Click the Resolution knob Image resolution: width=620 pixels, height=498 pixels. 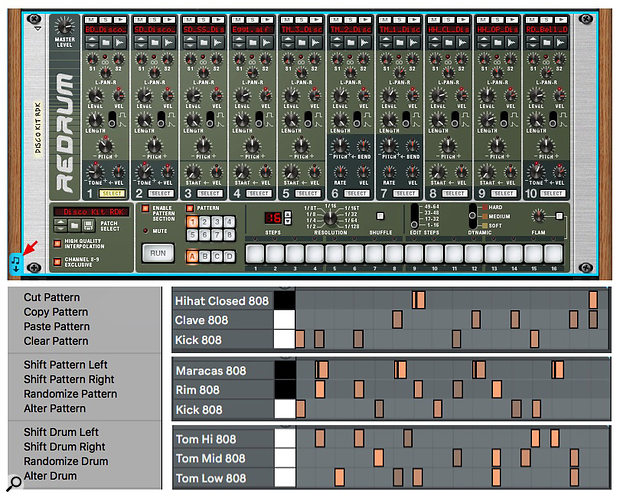click(331, 218)
